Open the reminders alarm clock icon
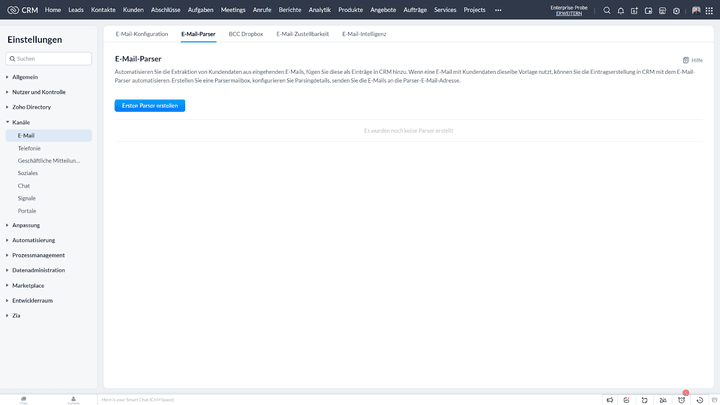Viewport: 720px width, 405px height. pyautogui.click(x=681, y=400)
